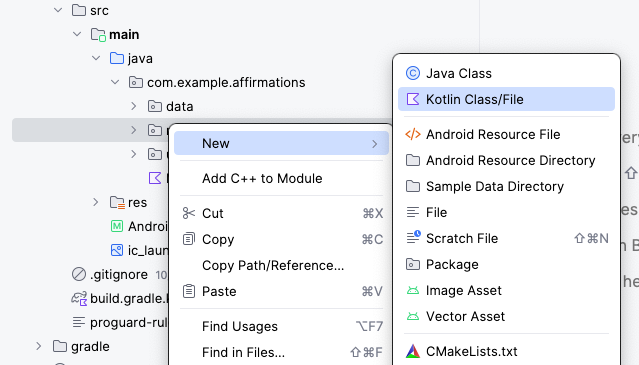Click the scissors Cut icon
639x365 pixels.
189,213
